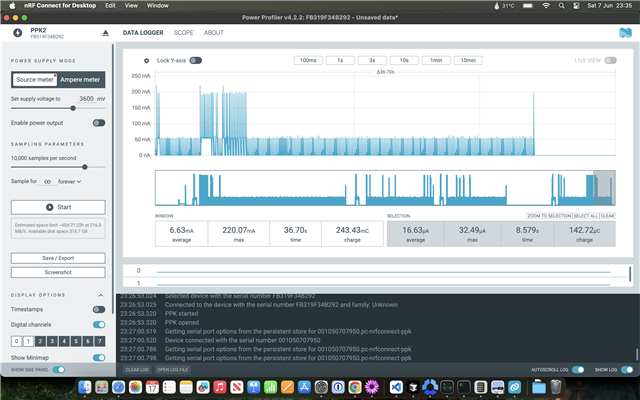Open Finder from the dock
This screenshot has width=640, height=400.
coord(84,387)
